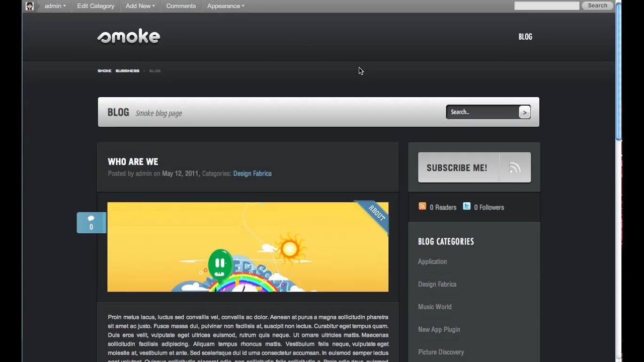The width and height of the screenshot is (644, 362).
Task: Open the WHO ARE WE post title
Action: coord(133,161)
